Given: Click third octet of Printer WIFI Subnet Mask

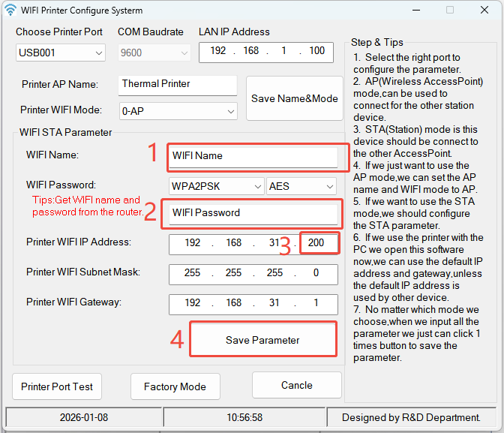Looking at the screenshot, I should coord(274,273).
